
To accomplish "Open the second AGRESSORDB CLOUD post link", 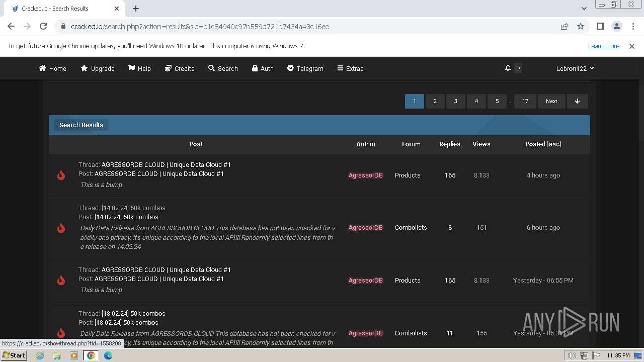I will 159,279.
